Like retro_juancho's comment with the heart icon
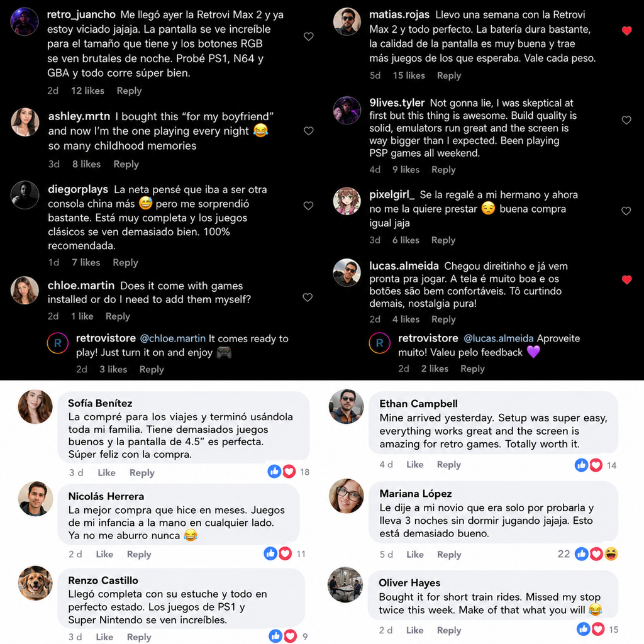The height and width of the screenshot is (644, 644). click(308, 36)
